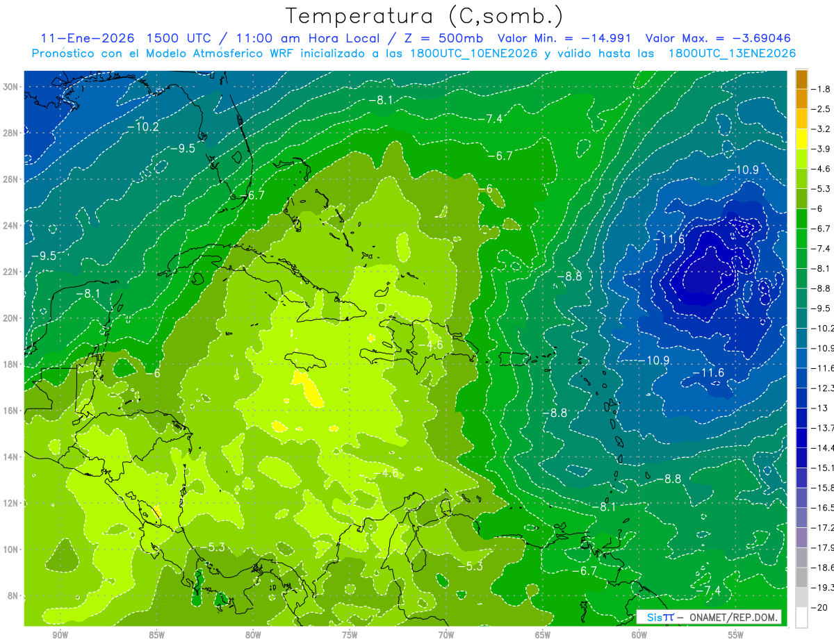834x644 pixels.
Task: Click the '-20' colorbar tick label
Action: point(819,607)
